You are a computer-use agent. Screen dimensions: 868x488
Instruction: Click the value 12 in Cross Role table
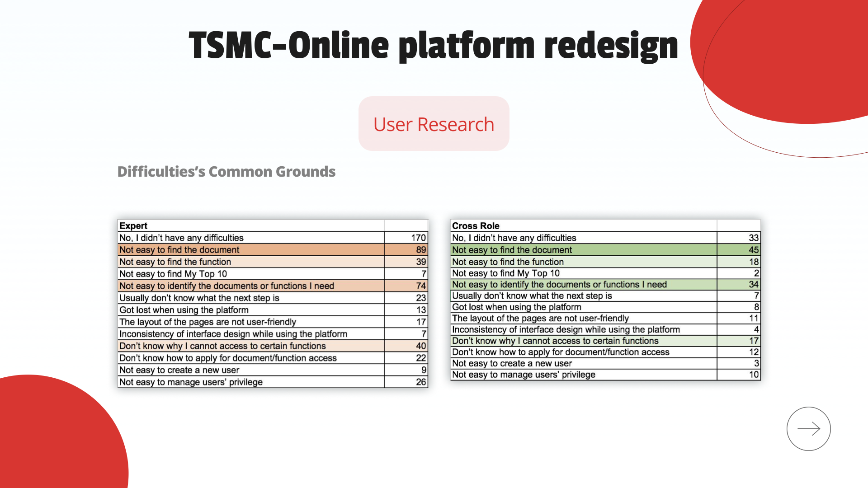point(754,352)
